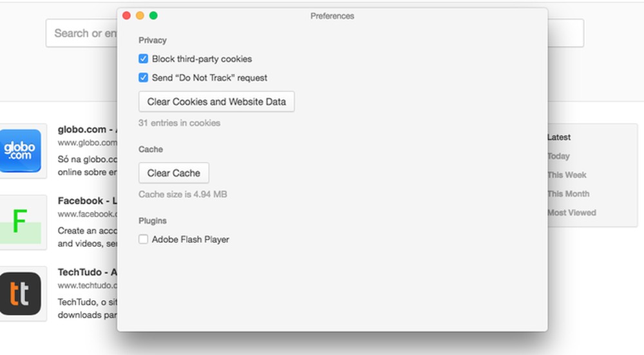This screenshot has height=355, width=644.
Task: Open the Facebook green F thumbnail
Action: click(x=20, y=222)
